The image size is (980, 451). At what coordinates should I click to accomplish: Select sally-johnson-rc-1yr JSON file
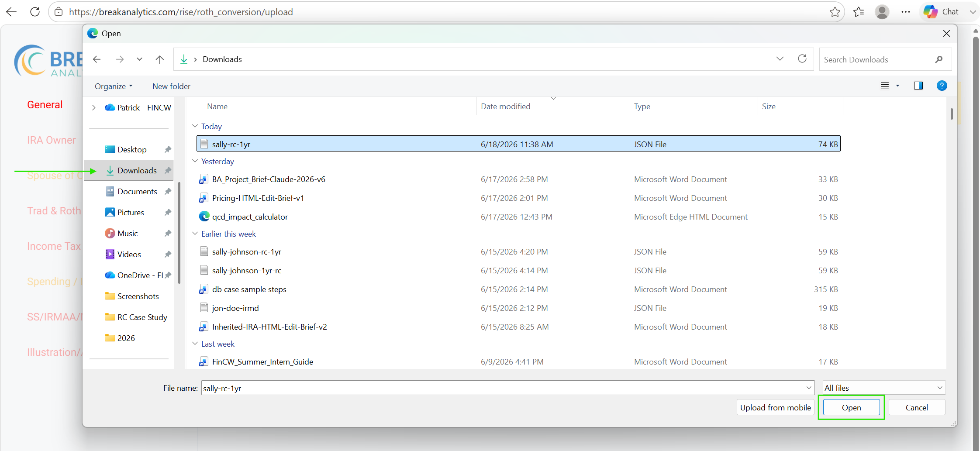tap(518, 251)
